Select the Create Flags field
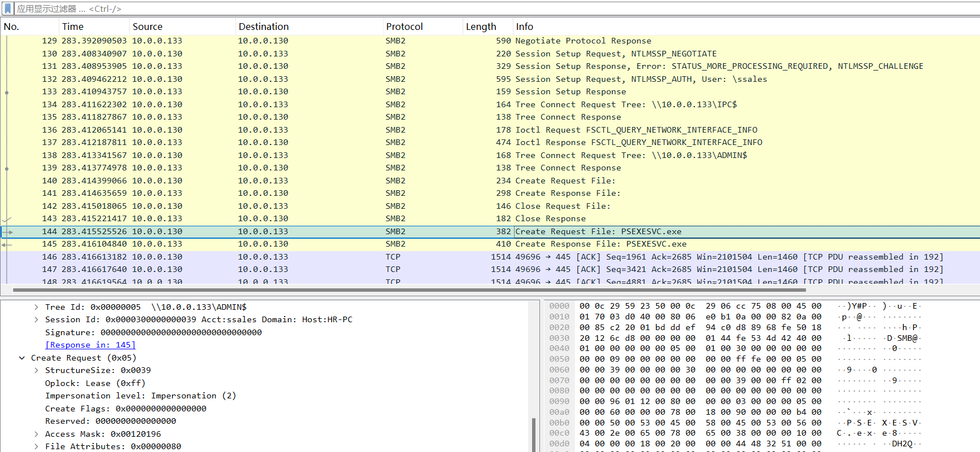Viewport: 980px width, 452px height. [x=126, y=409]
